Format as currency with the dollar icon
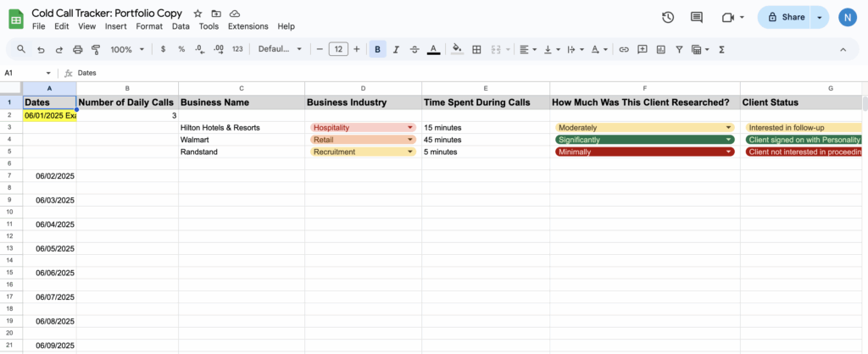Image resolution: width=868 pixels, height=354 pixels. pos(163,49)
